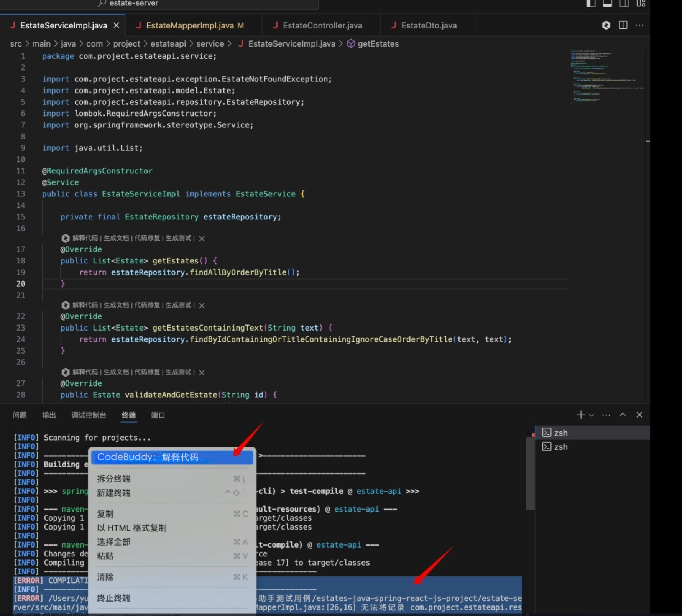Click 生成测试 code lens above getEstatesContainingText
This screenshot has height=616, width=682.
pos(178,305)
